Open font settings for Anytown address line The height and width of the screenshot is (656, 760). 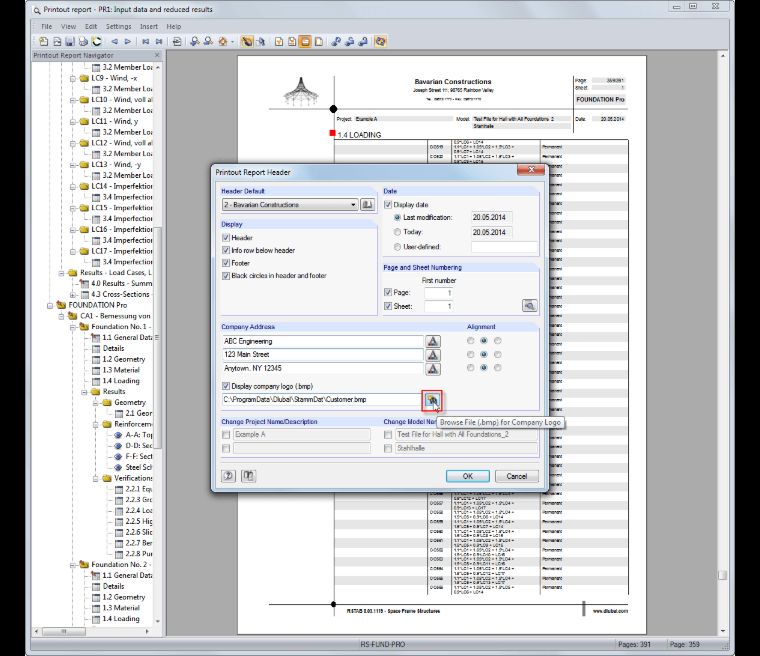tap(433, 369)
